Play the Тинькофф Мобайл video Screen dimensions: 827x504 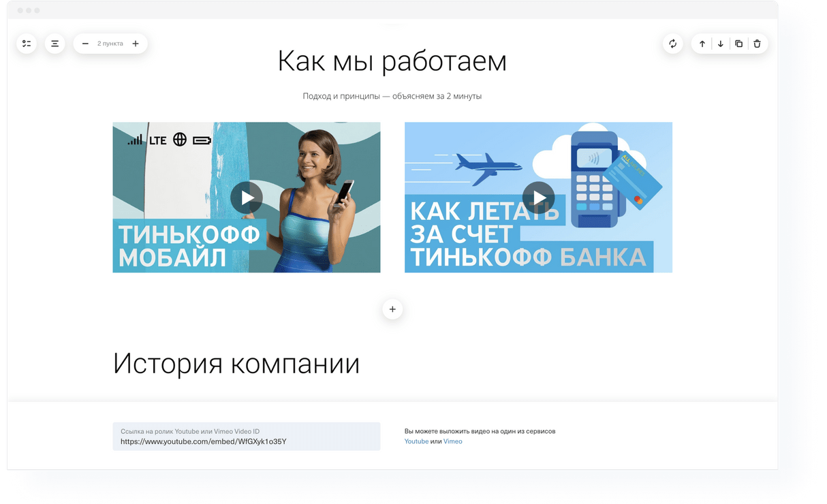[x=247, y=198]
